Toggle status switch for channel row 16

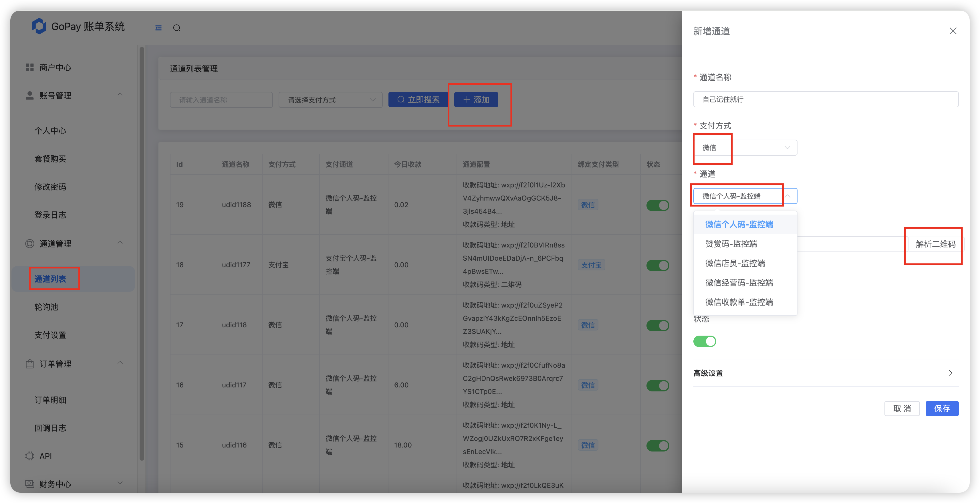point(657,385)
